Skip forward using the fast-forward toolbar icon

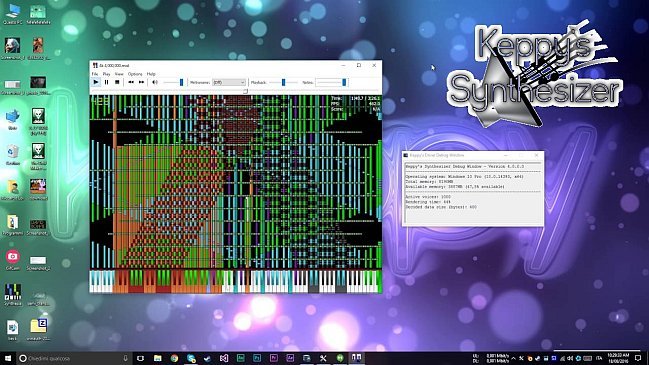(142, 82)
